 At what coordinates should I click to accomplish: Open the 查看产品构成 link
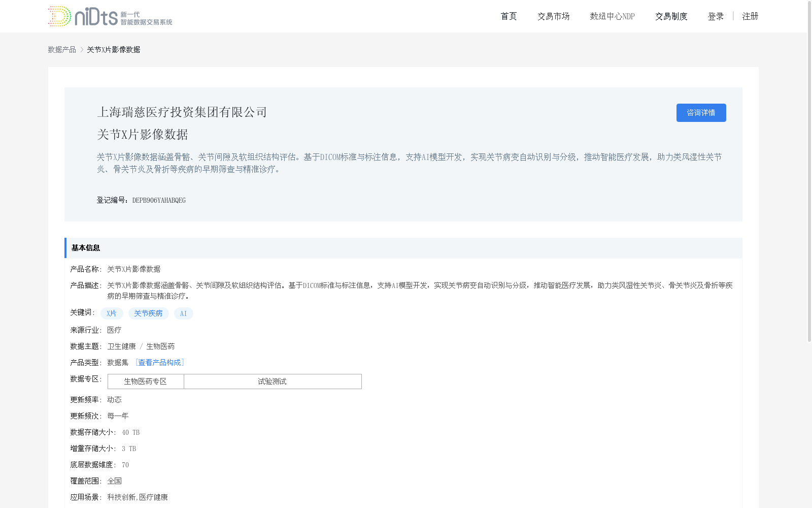159,362
